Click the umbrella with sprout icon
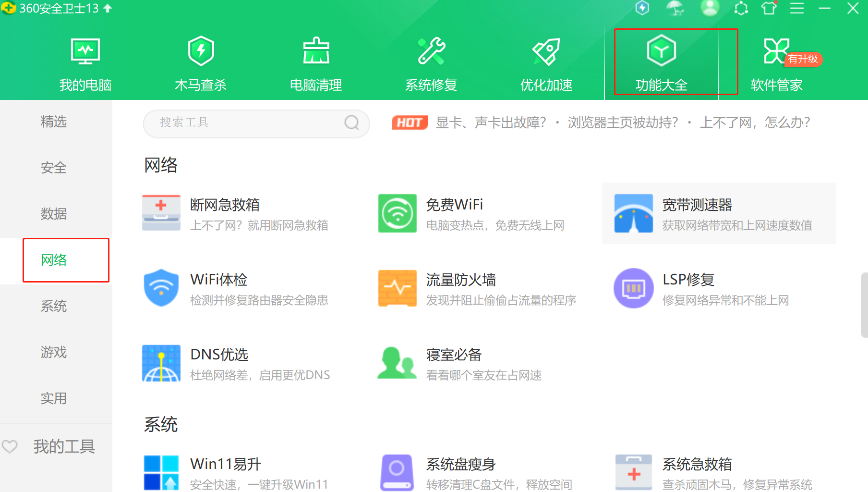 tap(675, 8)
